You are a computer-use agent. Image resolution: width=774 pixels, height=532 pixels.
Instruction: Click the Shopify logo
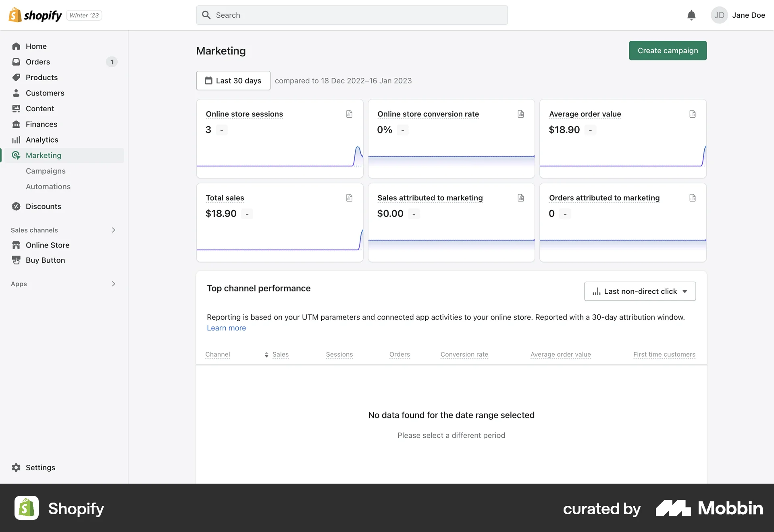(x=35, y=15)
